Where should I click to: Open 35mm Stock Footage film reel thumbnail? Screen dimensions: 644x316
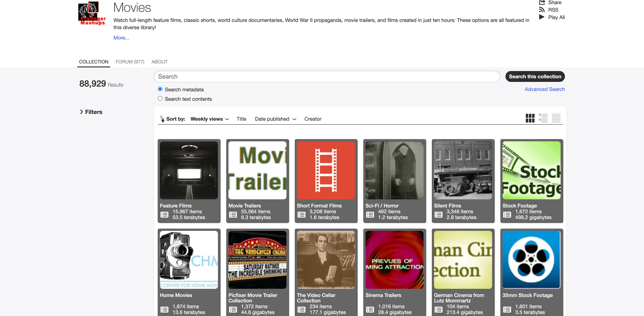(531, 259)
